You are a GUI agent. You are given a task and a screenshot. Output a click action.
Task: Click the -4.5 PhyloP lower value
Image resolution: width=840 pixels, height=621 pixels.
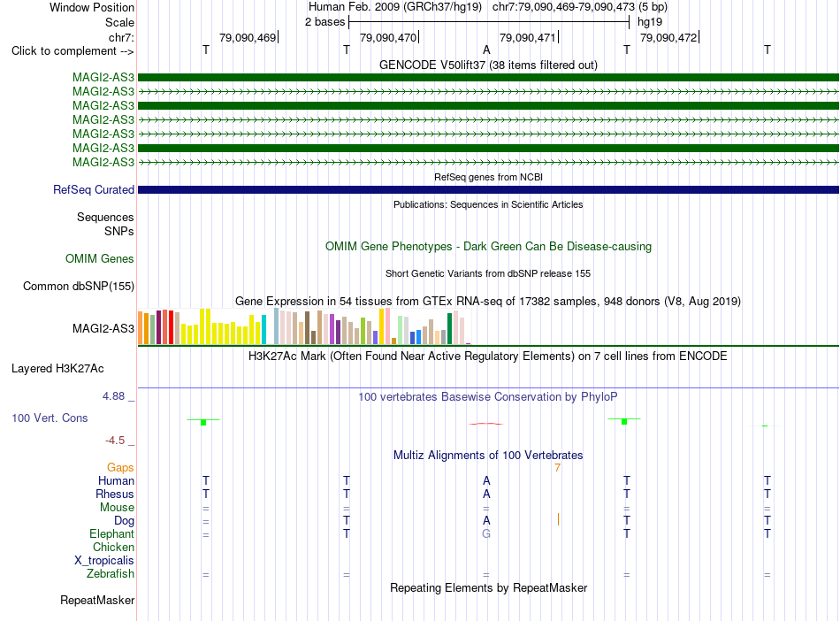click(115, 441)
